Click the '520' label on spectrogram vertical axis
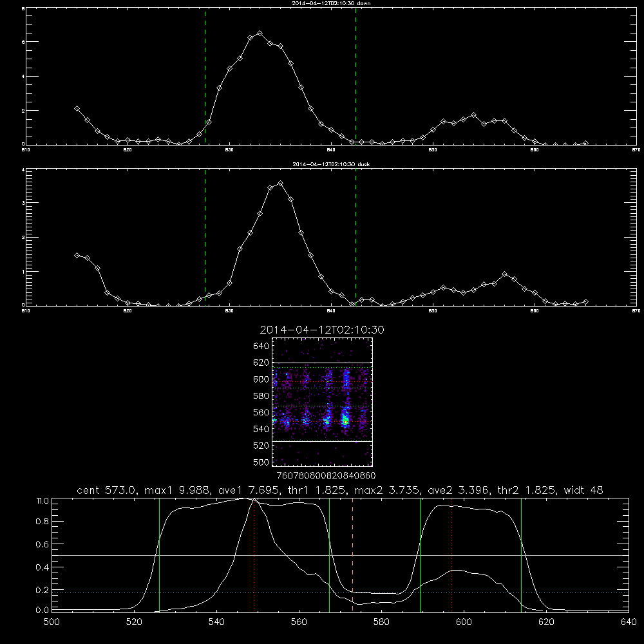The image size is (644, 644). pos(261,446)
